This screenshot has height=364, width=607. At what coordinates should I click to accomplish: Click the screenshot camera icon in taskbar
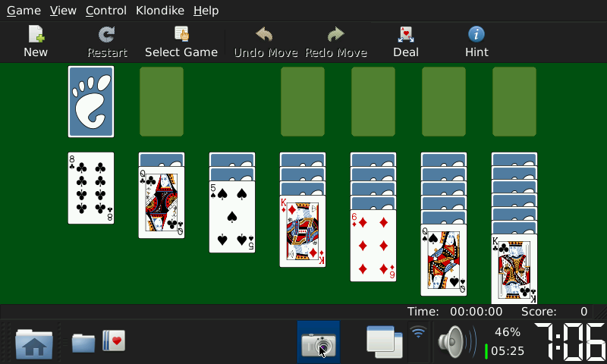319,343
